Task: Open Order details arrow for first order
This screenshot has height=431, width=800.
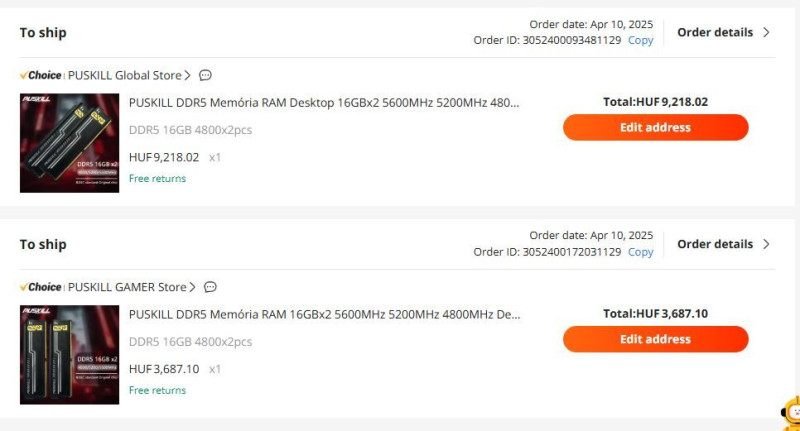Action: pos(766,32)
